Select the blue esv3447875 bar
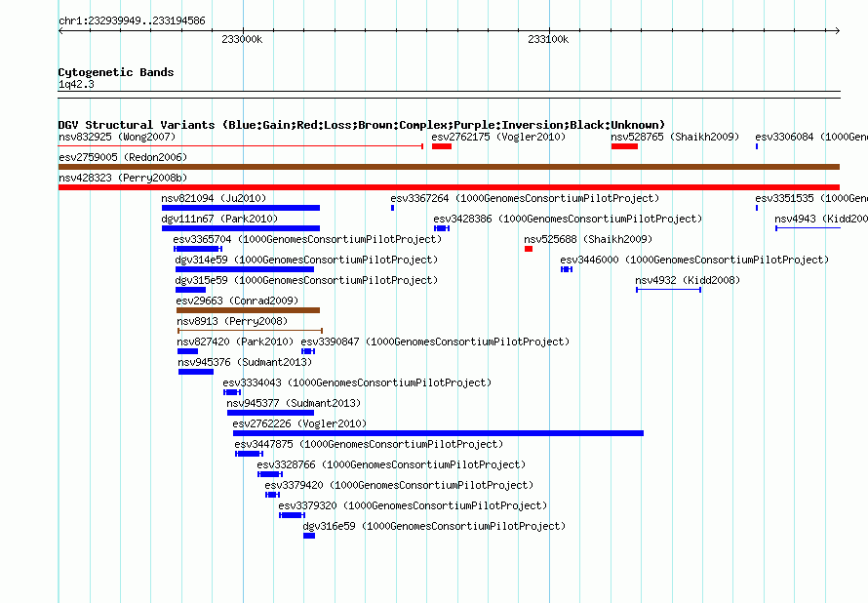Viewport: 868px width, 603px height. click(x=249, y=454)
